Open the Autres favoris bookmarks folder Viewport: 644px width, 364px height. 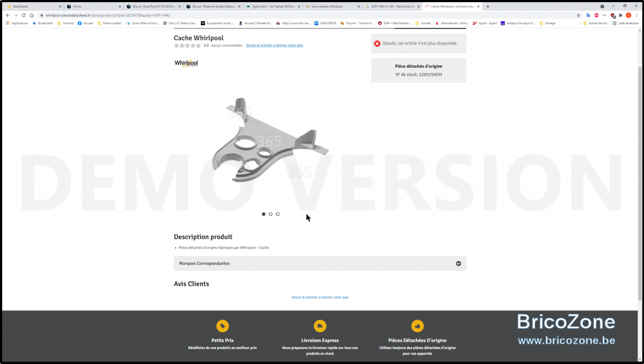point(596,23)
